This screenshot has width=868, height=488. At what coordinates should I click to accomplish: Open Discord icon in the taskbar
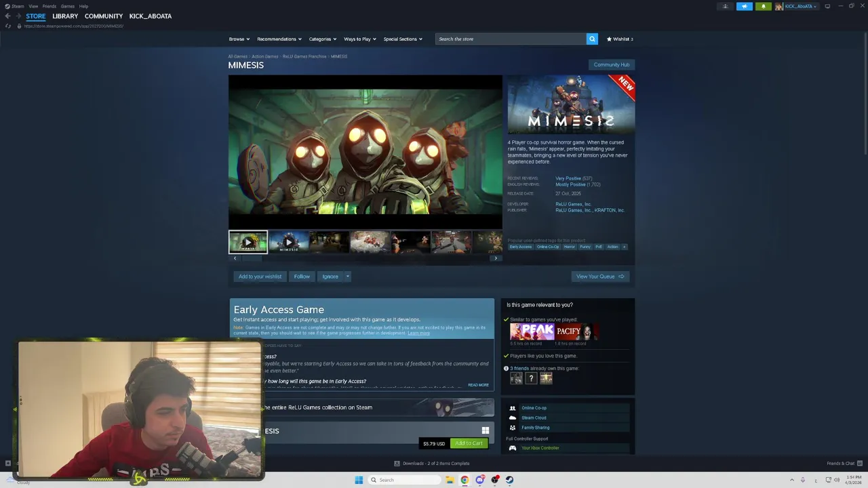(479, 480)
